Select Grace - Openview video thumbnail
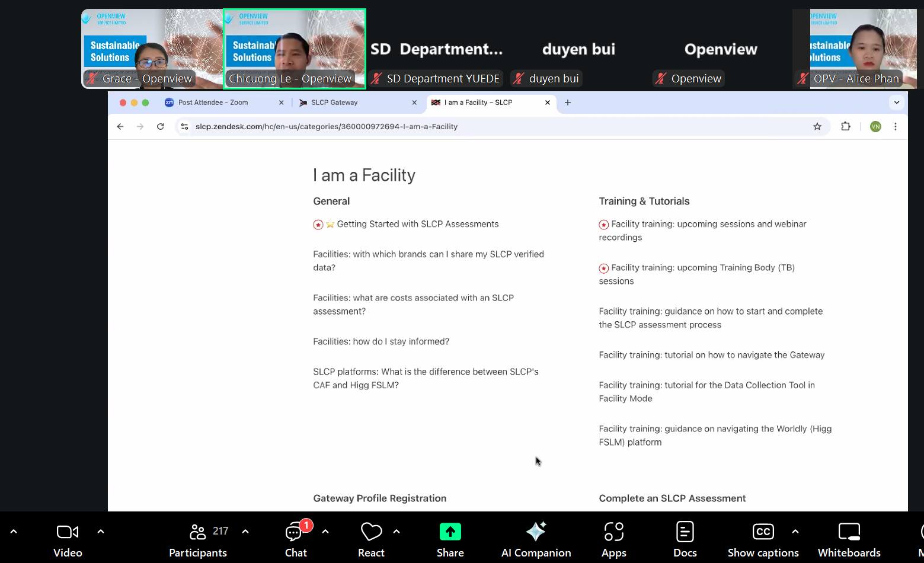This screenshot has height=563, width=924. 152,49
